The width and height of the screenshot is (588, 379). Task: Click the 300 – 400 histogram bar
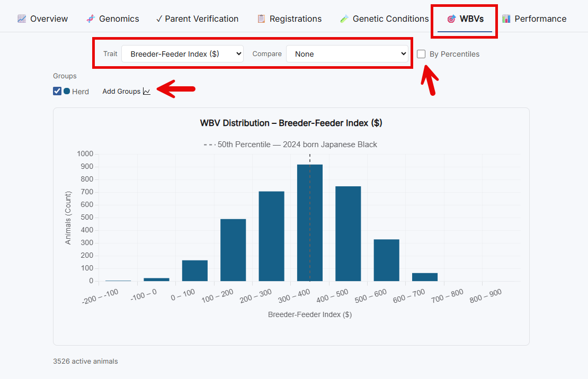coord(310,223)
